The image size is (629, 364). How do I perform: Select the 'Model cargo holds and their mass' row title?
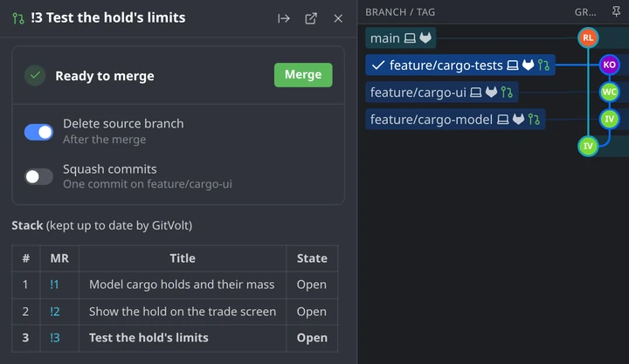point(182,285)
